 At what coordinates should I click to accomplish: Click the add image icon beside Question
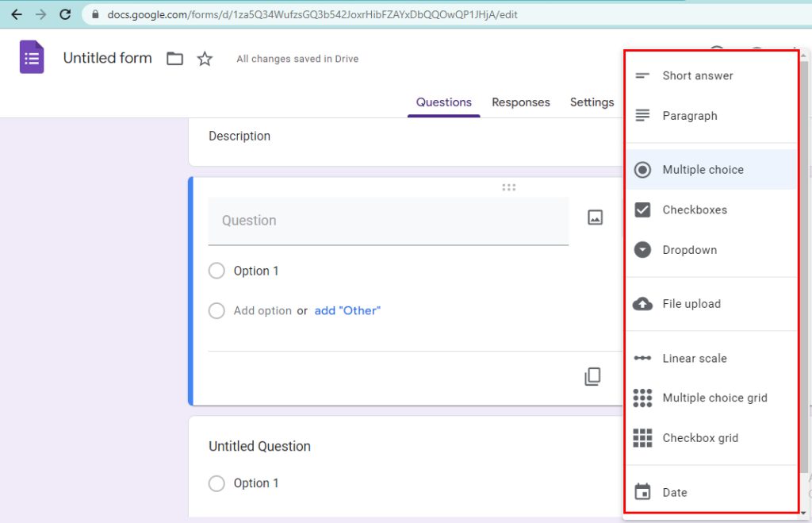pyautogui.click(x=595, y=217)
